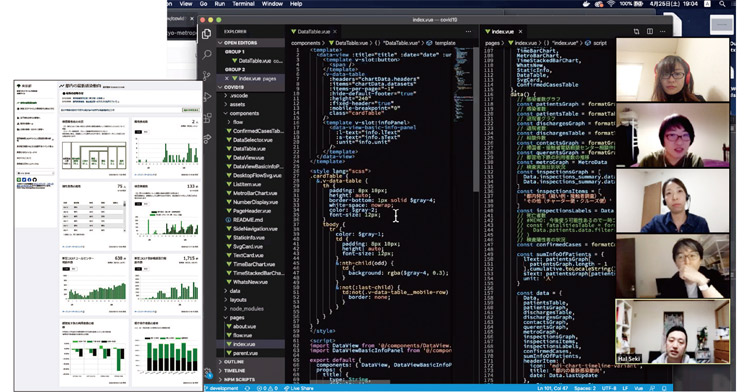The width and height of the screenshot is (750, 392).
Task: Click the development branch indicator in status bar
Action: tap(221, 388)
